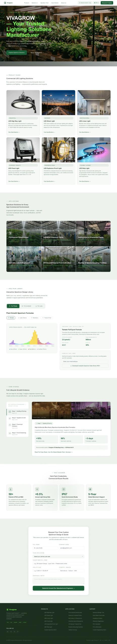Open Select your primary use case dropdown

pyautogui.click(x=58, y=556)
